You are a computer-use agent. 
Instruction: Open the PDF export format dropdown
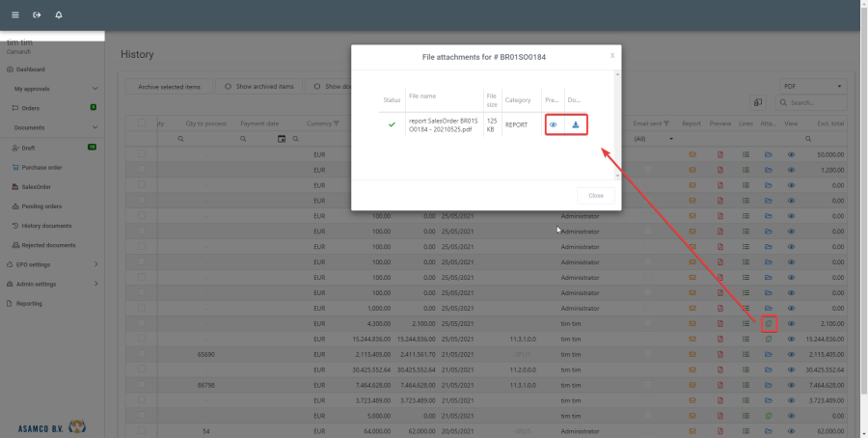(813, 86)
